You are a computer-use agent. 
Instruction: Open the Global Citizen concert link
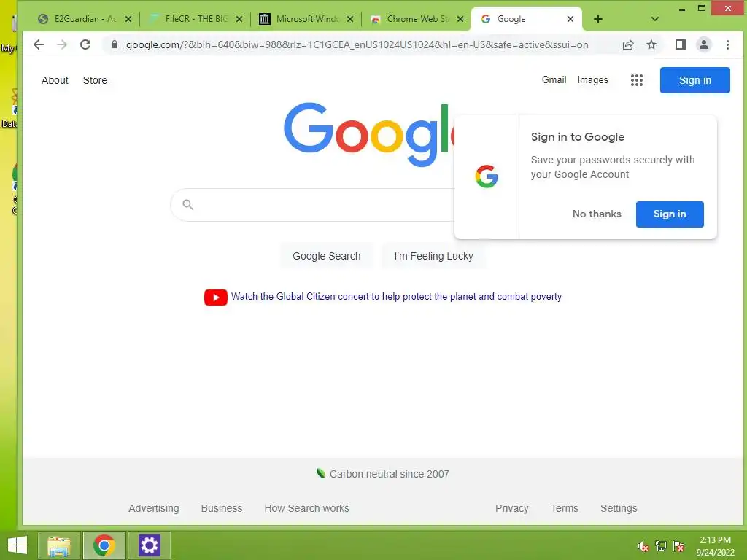(x=396, y=296)
